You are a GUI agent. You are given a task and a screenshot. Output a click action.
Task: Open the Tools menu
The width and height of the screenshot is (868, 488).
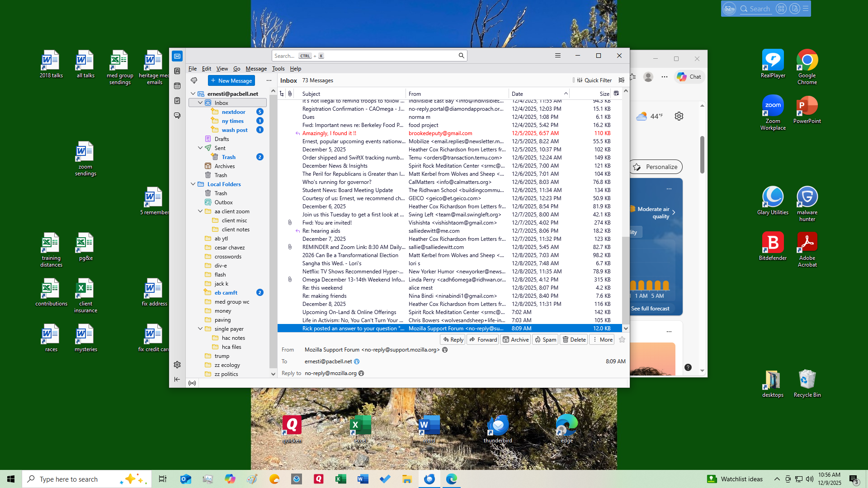278,69
